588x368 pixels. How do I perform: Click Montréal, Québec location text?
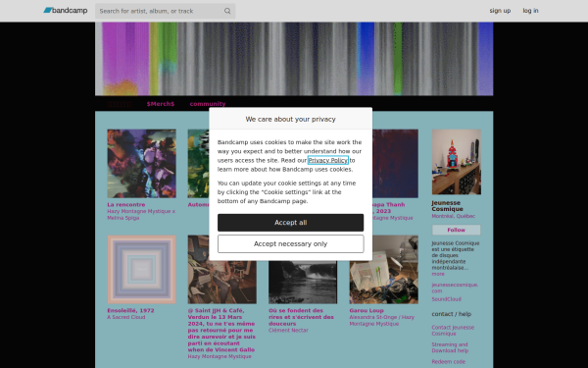tap(453, 216)
